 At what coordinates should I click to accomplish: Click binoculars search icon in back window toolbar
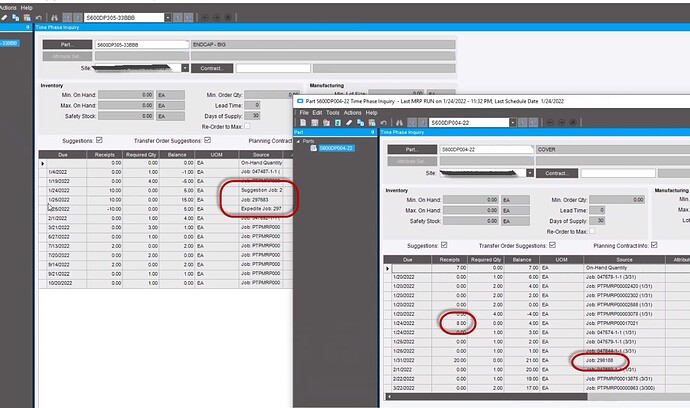pyautogui.click(x=54, y=18)
